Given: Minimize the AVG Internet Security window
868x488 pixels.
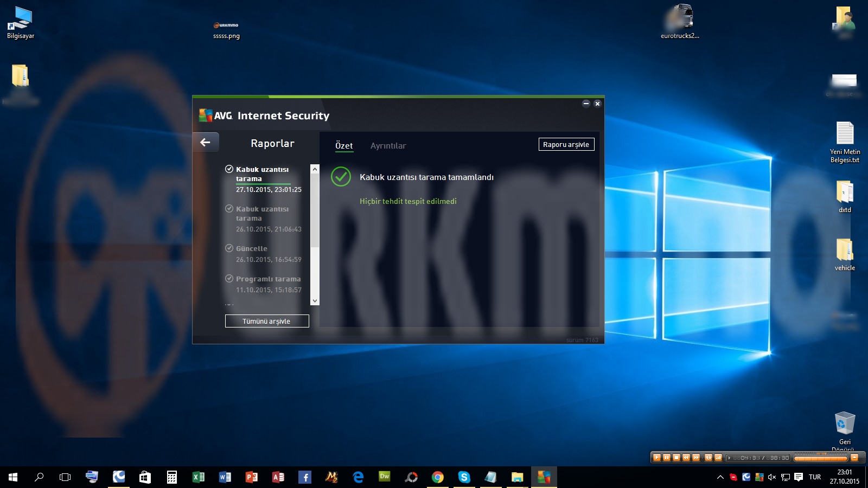Looking at the screenshot, I should [586, 104].
